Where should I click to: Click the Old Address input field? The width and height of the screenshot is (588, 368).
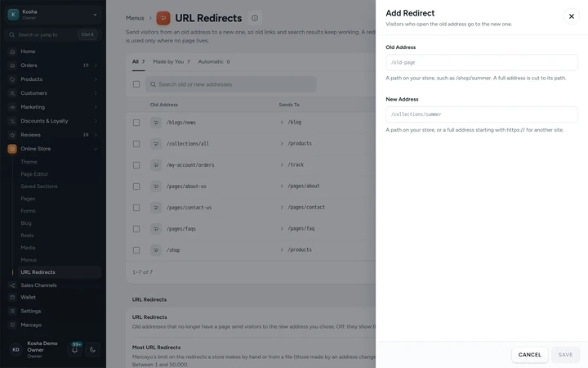click(x=482, y=62)
